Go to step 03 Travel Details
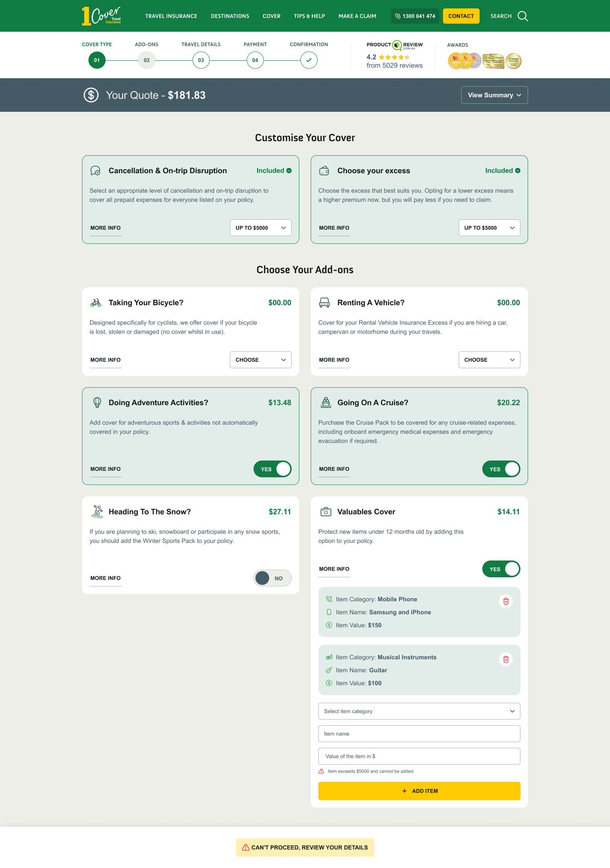 (x=201, y=60)
